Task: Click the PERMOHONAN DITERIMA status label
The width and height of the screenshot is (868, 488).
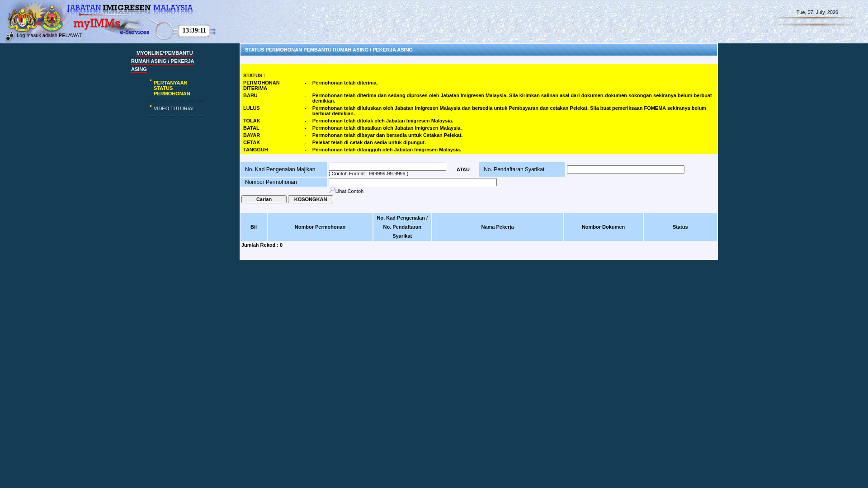Action: tap(261, 85)
